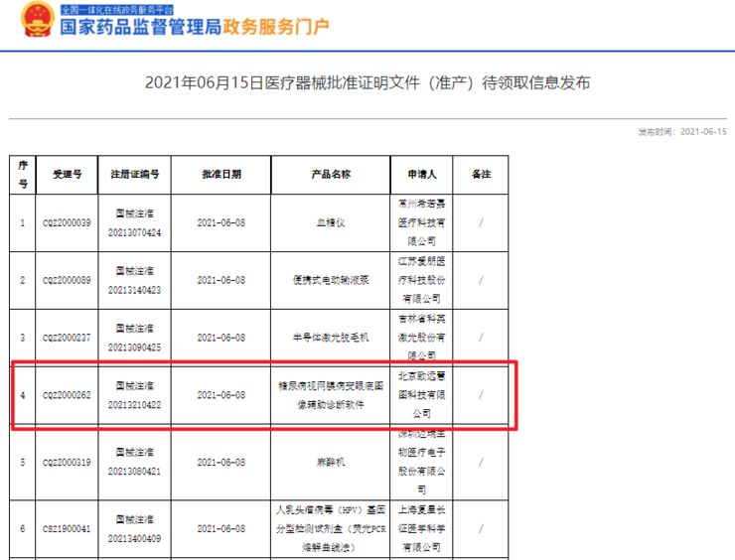The image size is (735, 560).
Task: Select approval date in the CQZ2000262 row
Action: [221, 395]
